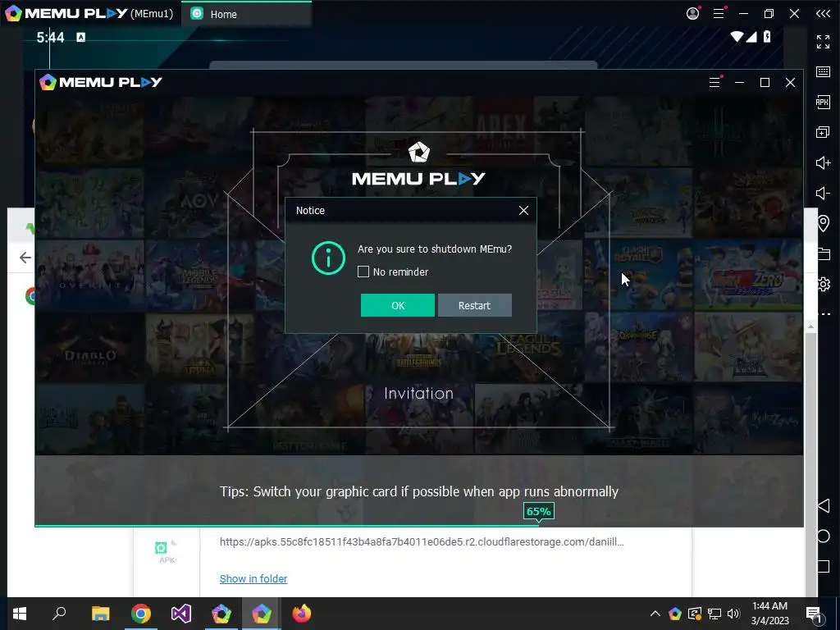This screenshot has width=840, height=630.
Task: Open Firefox from taskbar
Action: [x=302, y=614]
